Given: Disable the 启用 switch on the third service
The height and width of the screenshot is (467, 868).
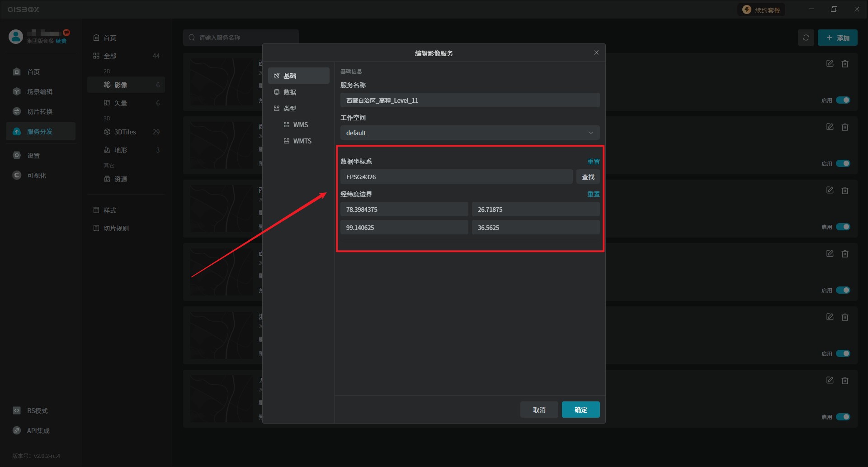Looking at the screenshot, I should [x=843, y=227].
